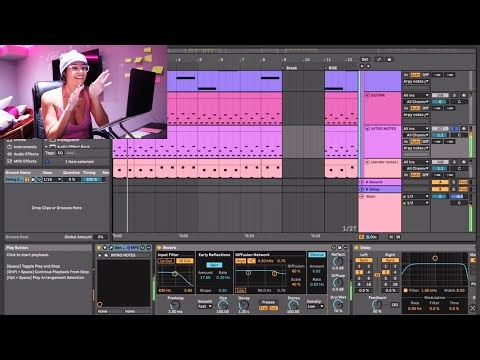Solo the slander notes track
This screenshot has width=480, height=360.
click(x=455, y=162)
